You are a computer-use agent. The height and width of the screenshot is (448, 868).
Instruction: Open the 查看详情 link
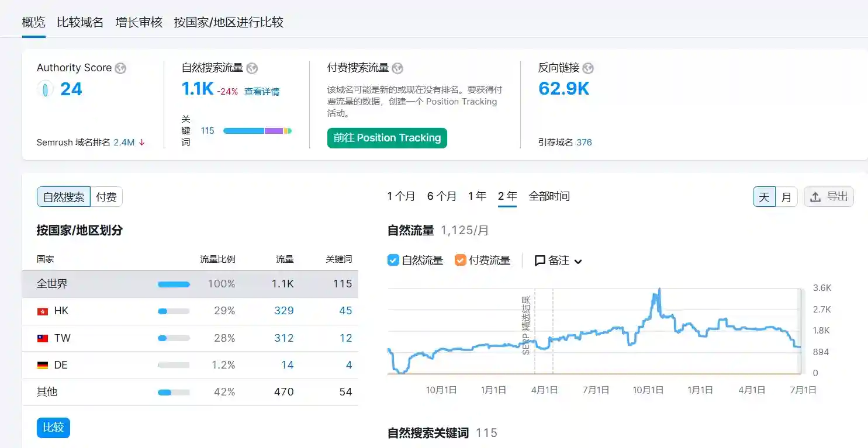[262, 92]
